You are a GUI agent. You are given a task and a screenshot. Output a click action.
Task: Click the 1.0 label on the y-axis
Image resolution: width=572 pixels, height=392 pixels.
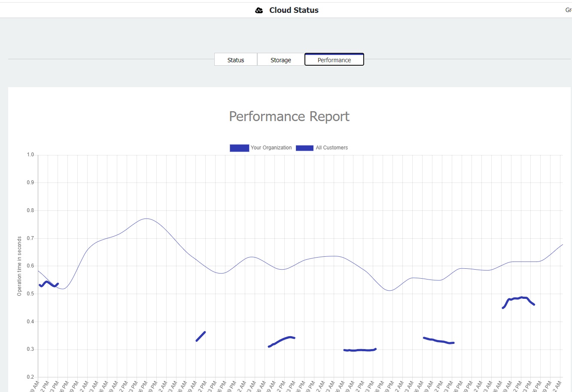[30, 155]
